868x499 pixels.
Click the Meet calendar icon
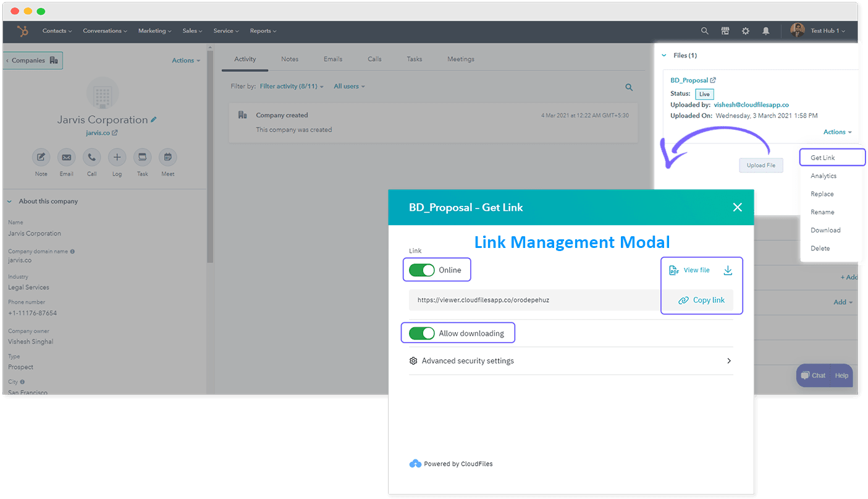tap(167, 157)
